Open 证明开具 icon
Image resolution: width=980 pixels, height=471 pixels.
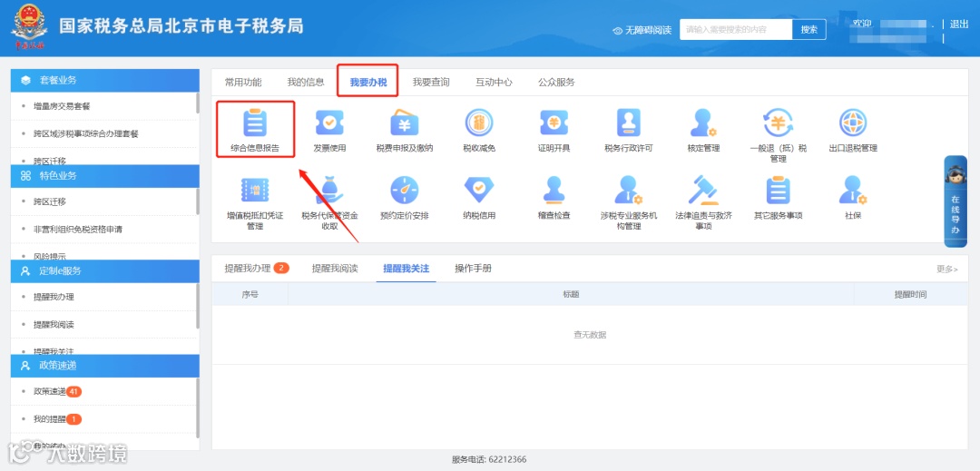554,123
